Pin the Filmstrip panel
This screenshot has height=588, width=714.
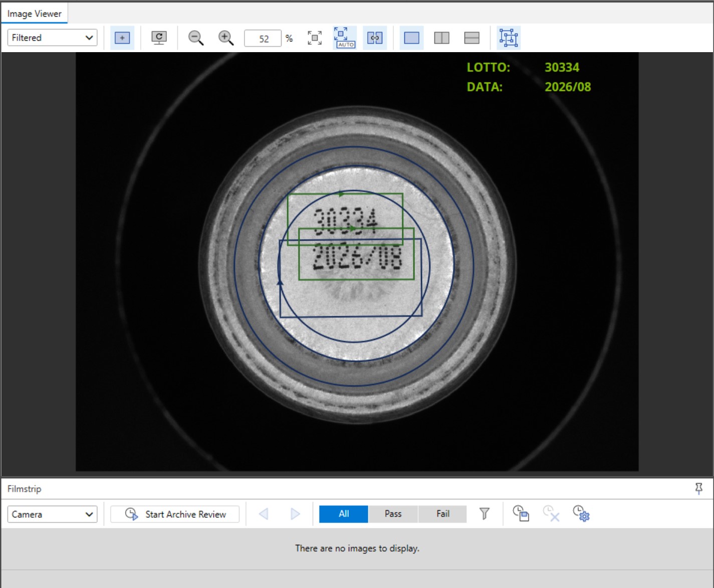698,488
